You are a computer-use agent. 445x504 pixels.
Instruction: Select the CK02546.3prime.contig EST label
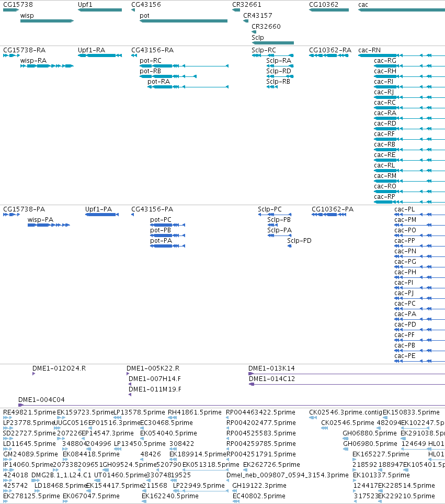click(346, 412)
